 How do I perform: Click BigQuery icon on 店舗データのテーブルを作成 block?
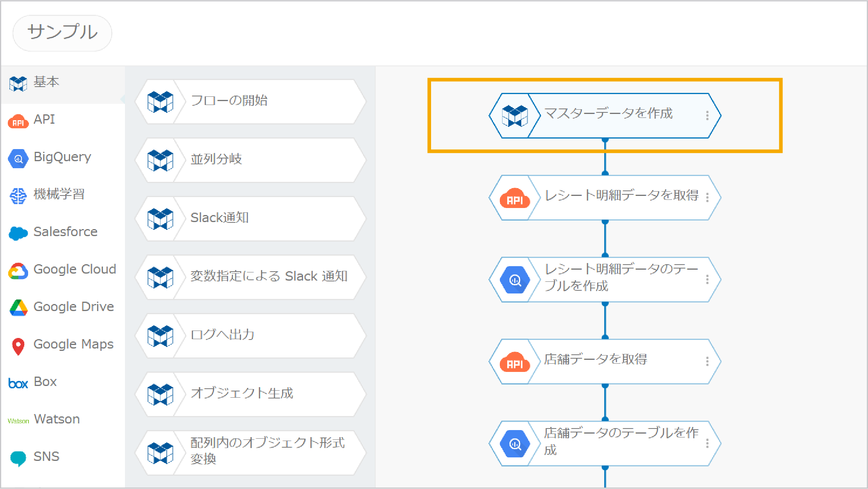click(x=515, y=444)
